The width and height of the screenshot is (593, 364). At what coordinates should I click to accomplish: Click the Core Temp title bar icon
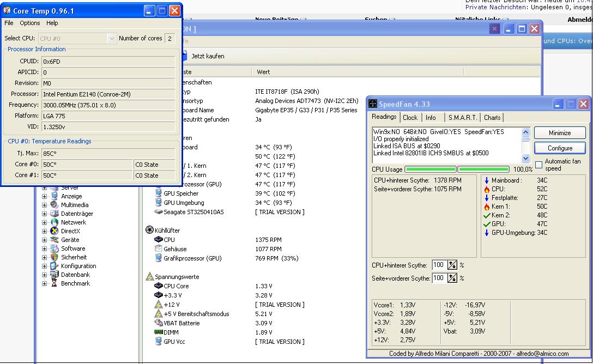[x=7, y=10]
